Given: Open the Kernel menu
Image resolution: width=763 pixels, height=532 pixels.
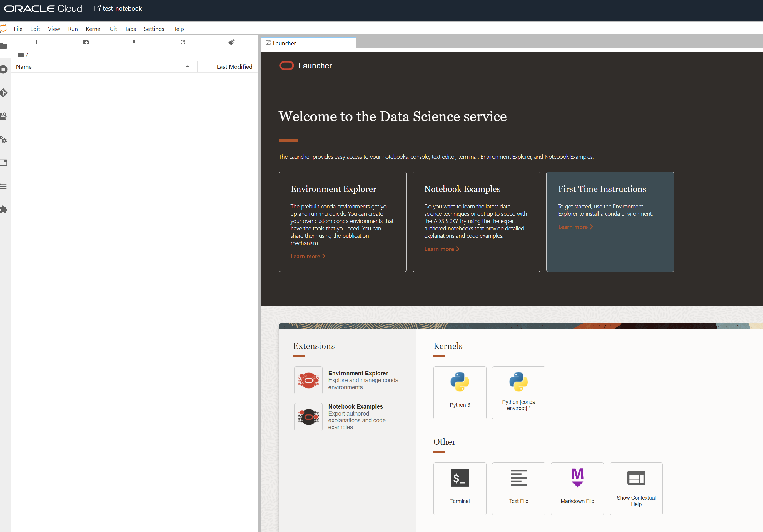Looking at the screenshot, I should pyautogui.click(x=94, y=29).
